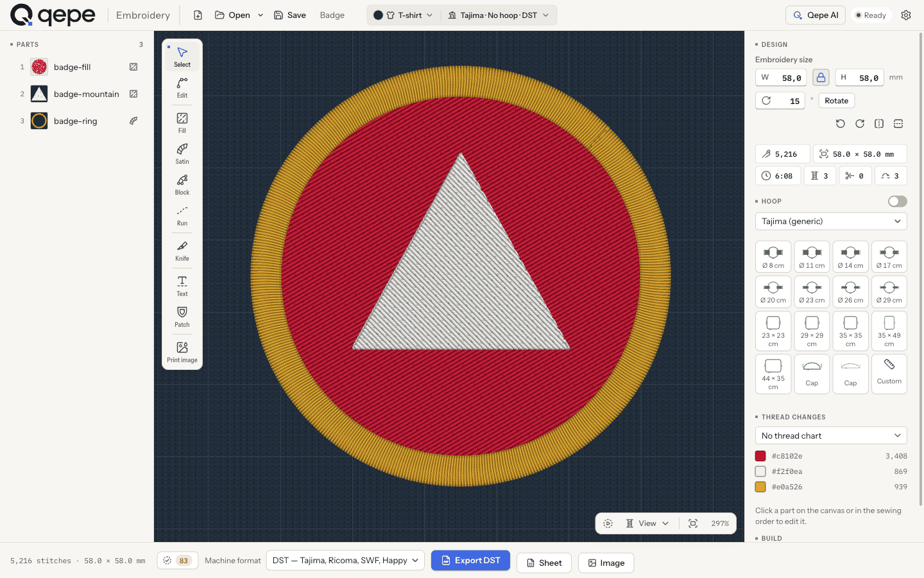Click the Qepe AI button
This screenshot has width=924, height=578.
tap(816, 15)
